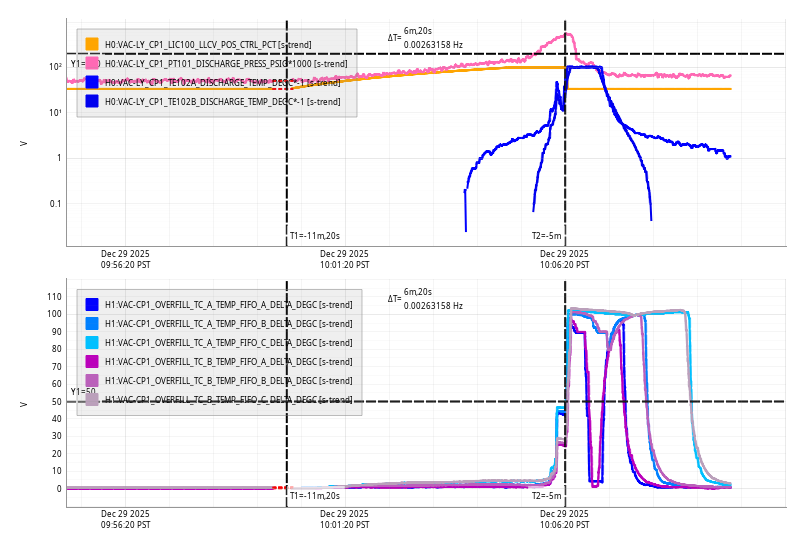This screenshot has height=551, width=804.
Task: Click the 09:56:20 PST tick label under top plot
Action: [x=126, y=260]
